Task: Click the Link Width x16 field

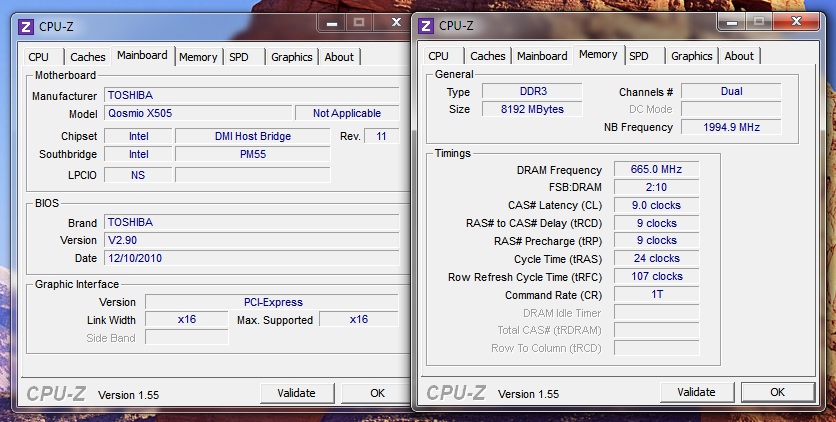Action: coord(187,320)
